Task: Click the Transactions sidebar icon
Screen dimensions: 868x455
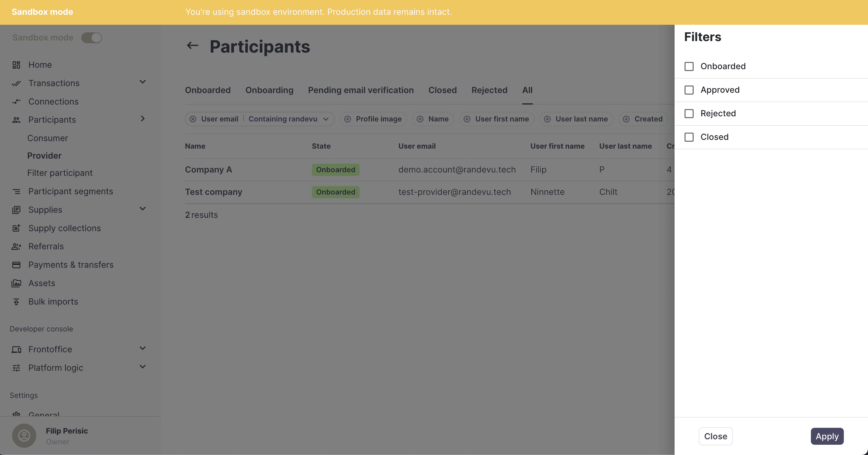Action: (x=16, y=82)
